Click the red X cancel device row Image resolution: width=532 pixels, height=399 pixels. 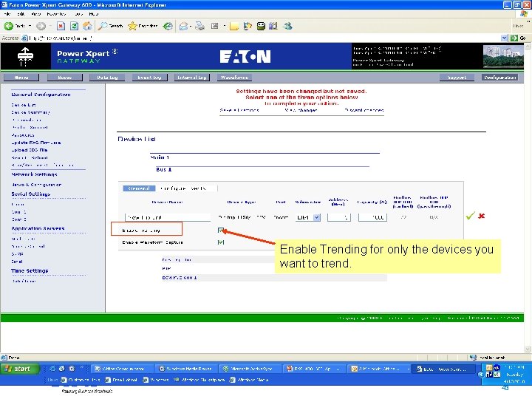coord(481,216)
